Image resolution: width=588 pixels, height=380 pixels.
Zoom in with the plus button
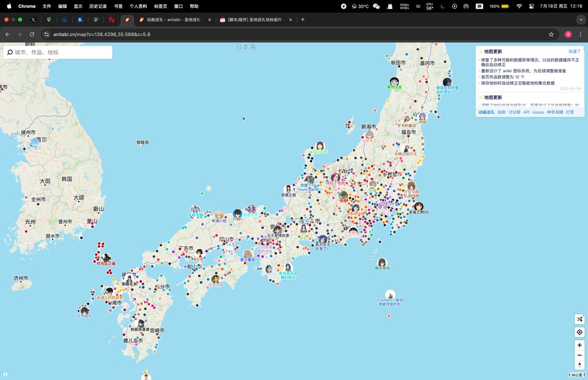coord(580,345)
